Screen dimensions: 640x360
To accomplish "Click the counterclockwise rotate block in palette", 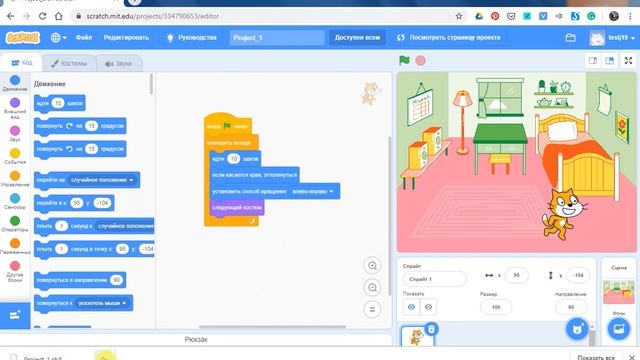I will point(80,149).
